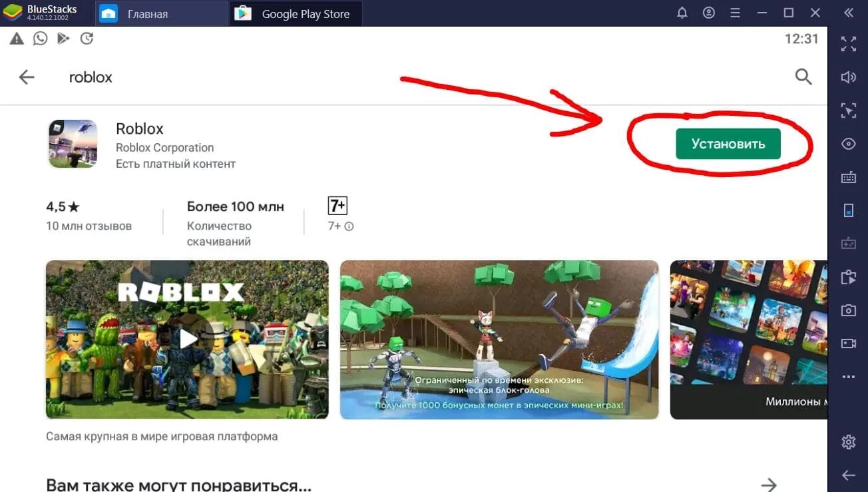868x492 pixels.
Task: Open the Миллионы games collage screenshot
Action: (749, 340)
